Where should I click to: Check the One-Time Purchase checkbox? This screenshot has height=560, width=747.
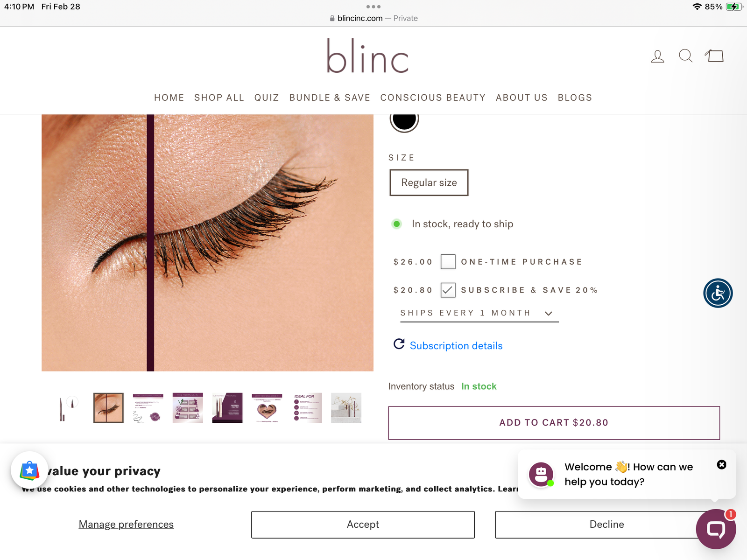coord(448,262)
